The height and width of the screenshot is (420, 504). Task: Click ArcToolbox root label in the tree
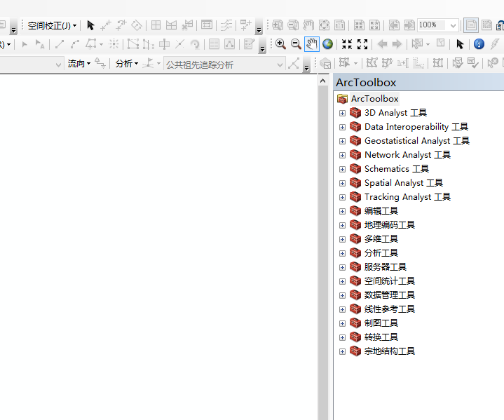(375, 99)
